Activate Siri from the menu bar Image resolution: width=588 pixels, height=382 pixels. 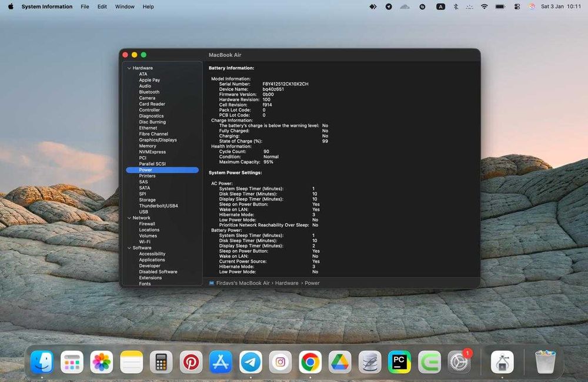coord(532,6)
